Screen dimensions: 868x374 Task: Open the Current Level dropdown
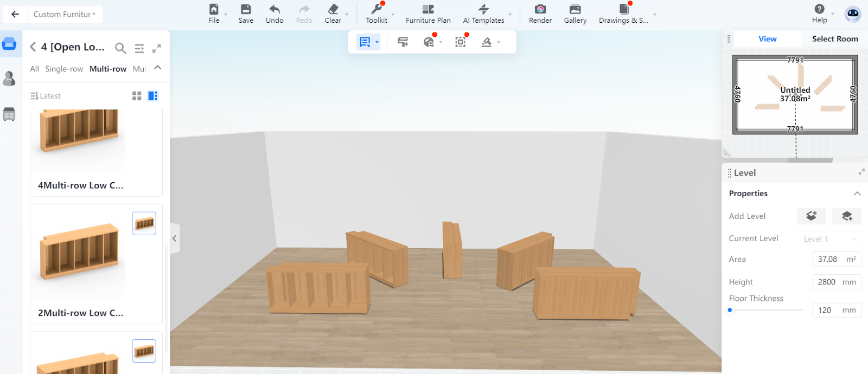coord(829,239)
